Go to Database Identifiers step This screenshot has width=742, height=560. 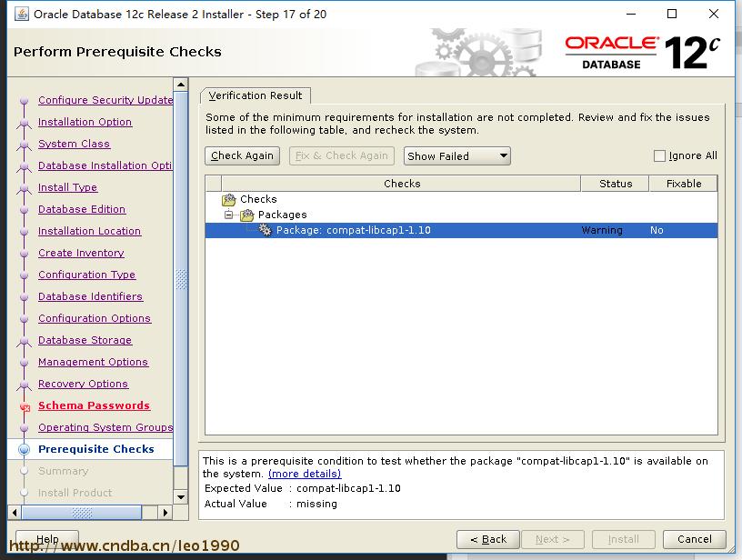click(90, 296)
